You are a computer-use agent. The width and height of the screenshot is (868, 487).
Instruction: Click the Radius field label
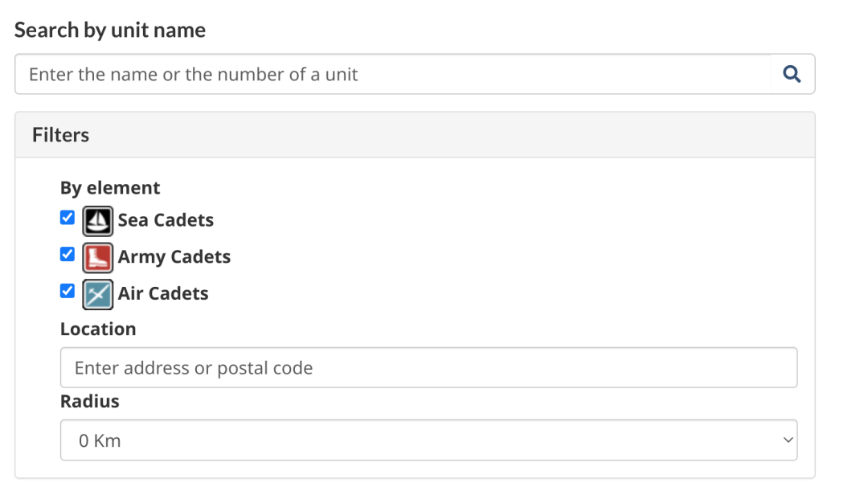point(90,402)
